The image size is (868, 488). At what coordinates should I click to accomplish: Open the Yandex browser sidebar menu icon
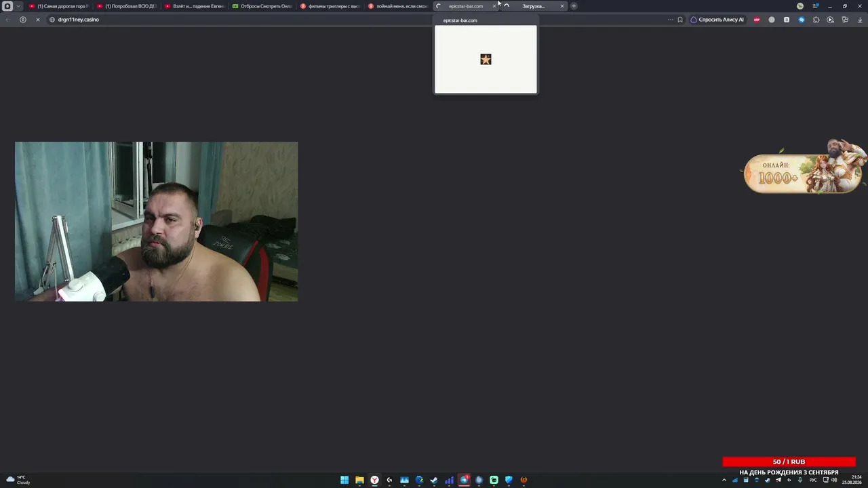(7, 6)
